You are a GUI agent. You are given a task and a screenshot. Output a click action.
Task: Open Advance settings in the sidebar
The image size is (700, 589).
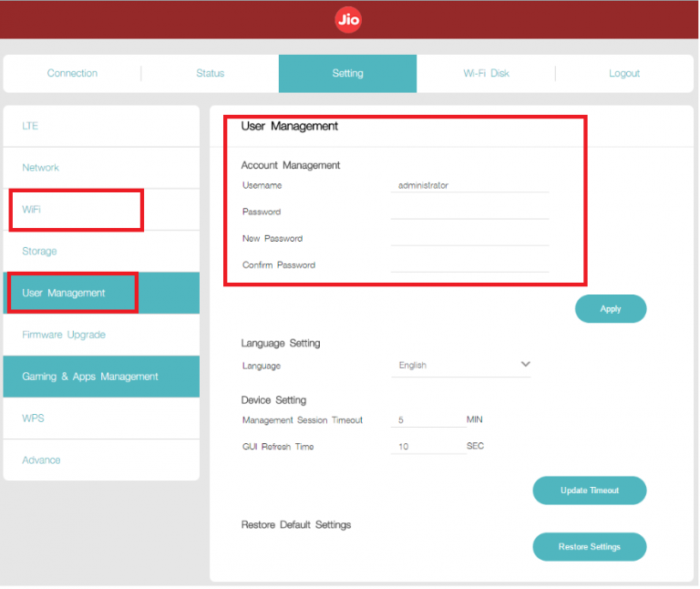[x=101, y=460]
